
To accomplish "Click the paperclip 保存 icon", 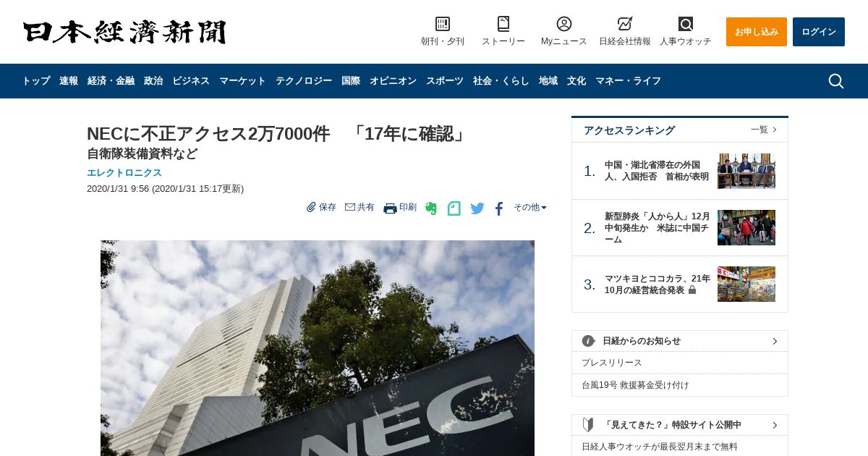I will click(311, 207).
